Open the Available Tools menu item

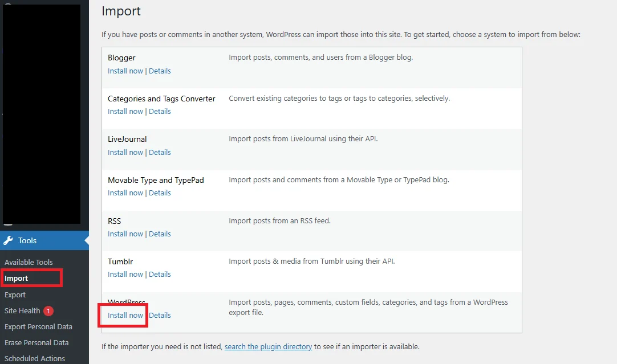(x=29, y=261)
